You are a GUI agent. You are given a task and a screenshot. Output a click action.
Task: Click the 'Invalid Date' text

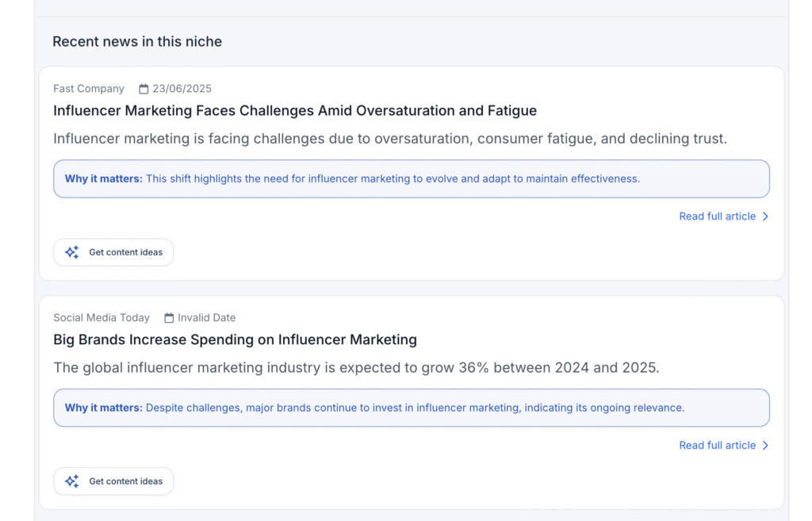(x=206, y=318)
